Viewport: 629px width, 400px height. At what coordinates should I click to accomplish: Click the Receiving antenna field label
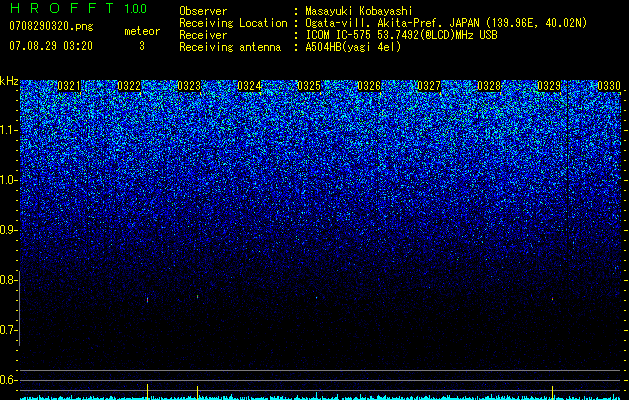(230, 47)
